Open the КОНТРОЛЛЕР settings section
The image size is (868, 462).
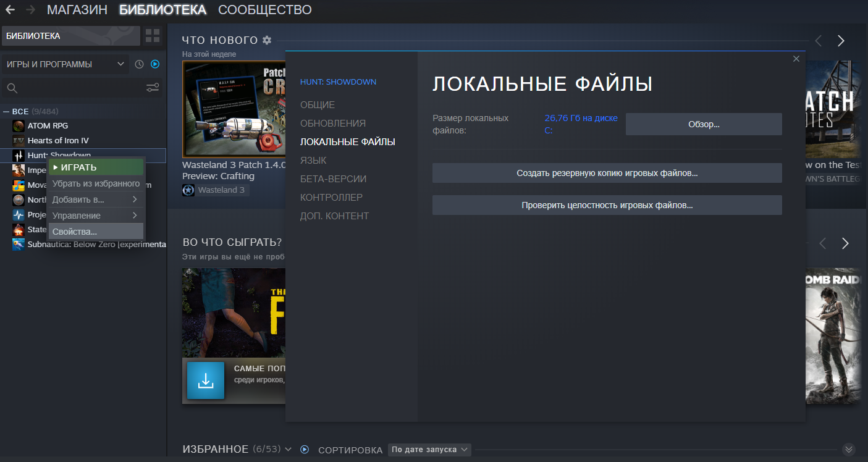click(331, 198)
